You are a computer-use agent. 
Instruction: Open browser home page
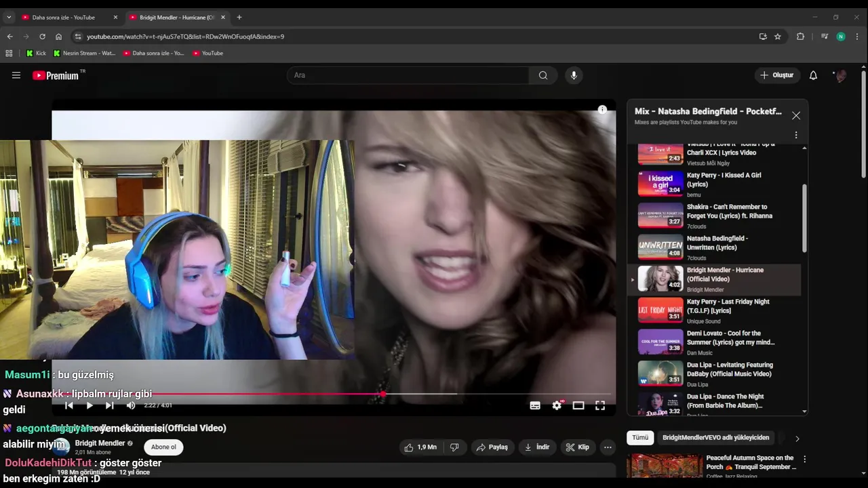pyautogui.click(x=58, y=37)
